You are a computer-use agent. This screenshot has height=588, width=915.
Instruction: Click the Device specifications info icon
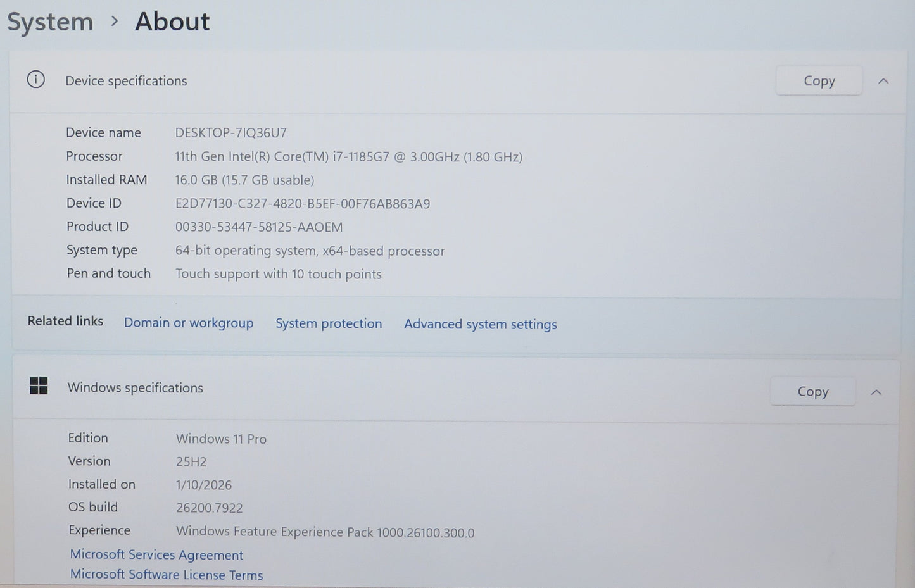(36, 80)
